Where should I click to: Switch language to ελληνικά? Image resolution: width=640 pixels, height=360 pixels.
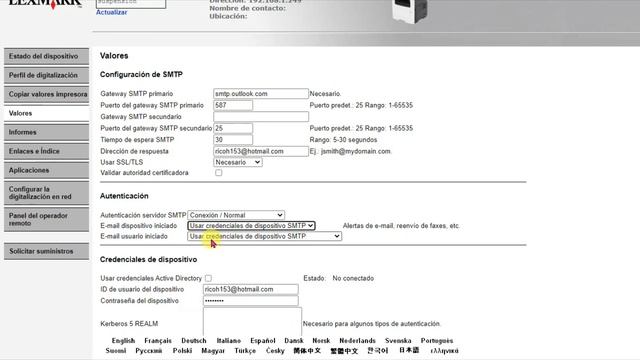click(444, 351)
